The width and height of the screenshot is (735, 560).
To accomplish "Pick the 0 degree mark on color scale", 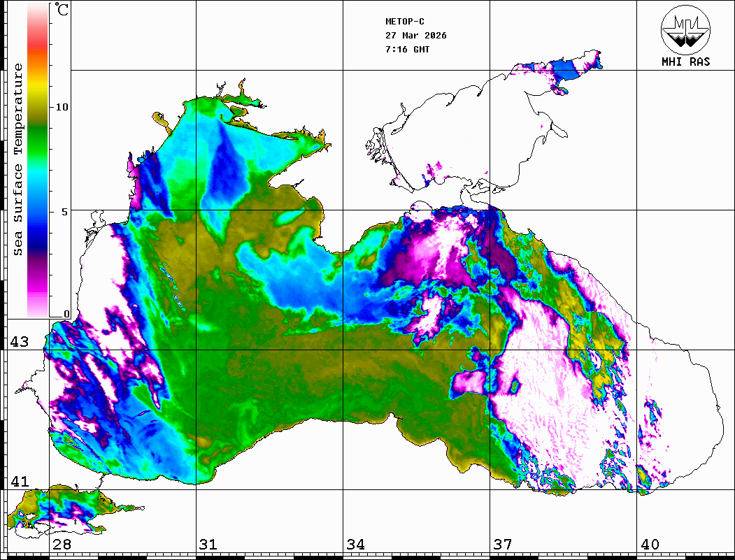I will (66, 314).
